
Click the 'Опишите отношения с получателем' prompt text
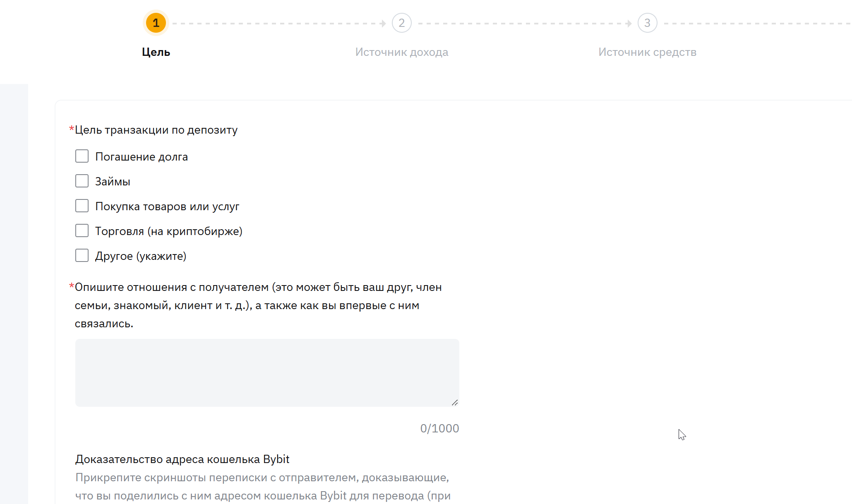[x=258, y=305]
